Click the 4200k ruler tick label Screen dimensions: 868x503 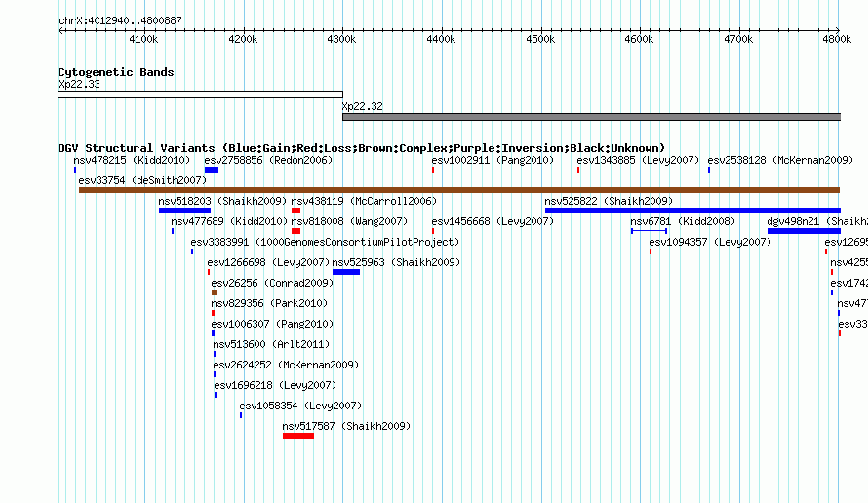coord(243,39)
